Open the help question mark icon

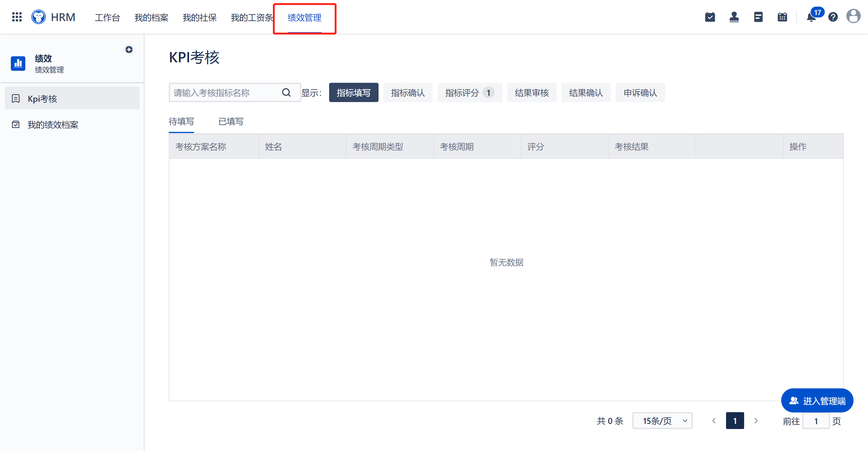point(833,17)
